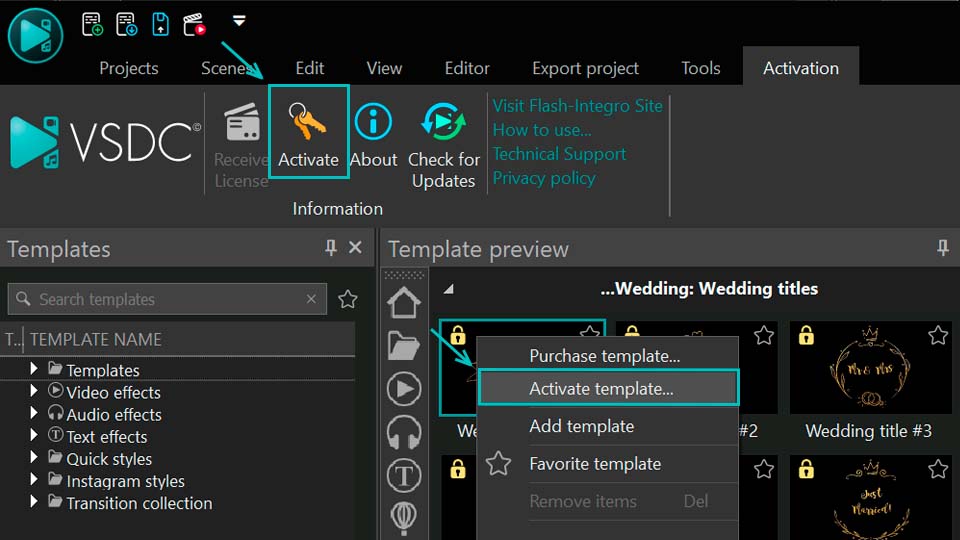960x540 pixels.
Task: Open the About information button
Action: (x=373, y=135)
